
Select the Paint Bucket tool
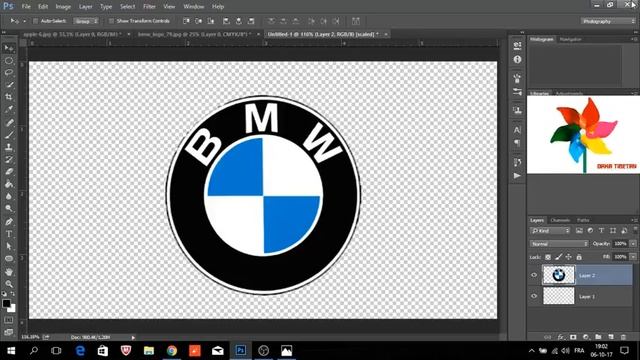pos(9,184)
